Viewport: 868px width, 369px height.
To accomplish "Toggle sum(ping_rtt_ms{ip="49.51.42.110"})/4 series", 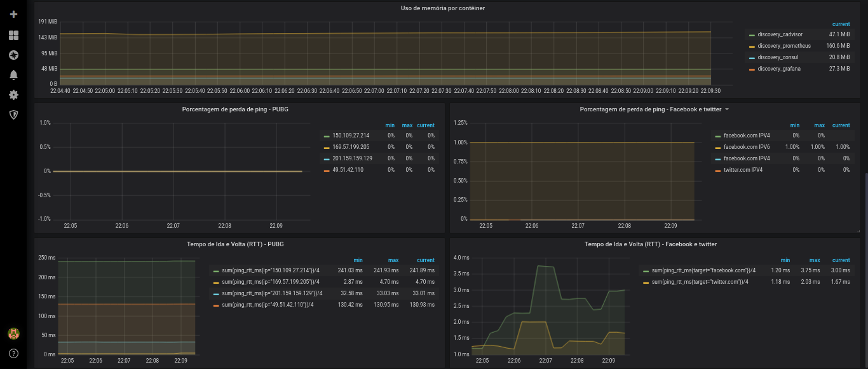I will coord(268,305).
